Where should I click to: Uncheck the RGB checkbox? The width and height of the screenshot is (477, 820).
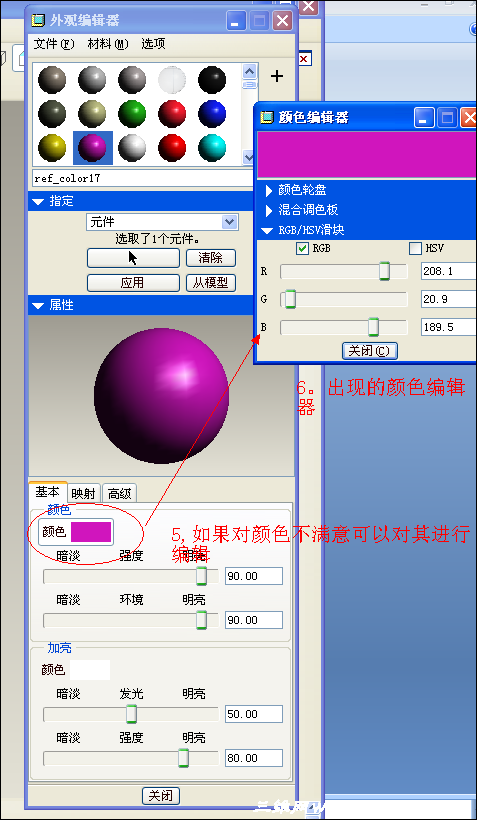pyautogui.click(x=302, y=248)
